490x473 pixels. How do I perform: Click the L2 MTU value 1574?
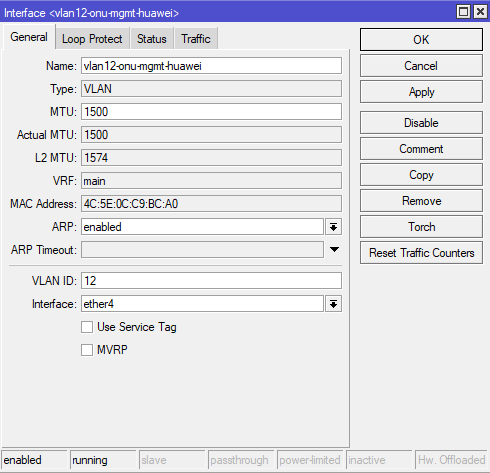(211, 158)
